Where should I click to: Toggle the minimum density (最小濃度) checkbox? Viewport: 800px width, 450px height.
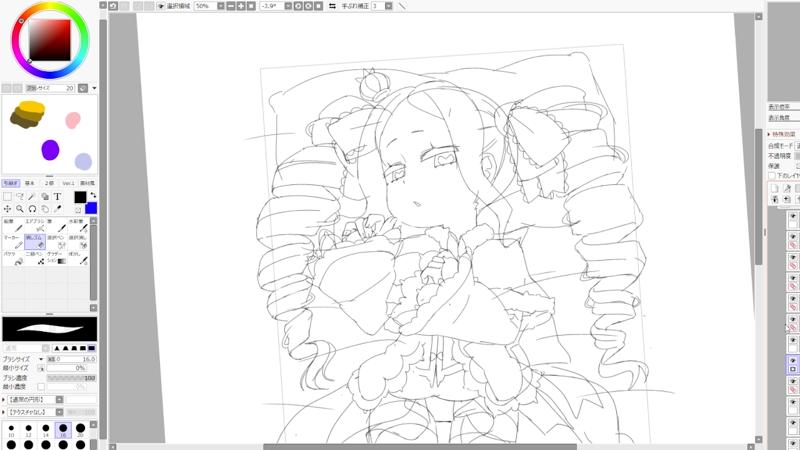(x=40, y=387)
